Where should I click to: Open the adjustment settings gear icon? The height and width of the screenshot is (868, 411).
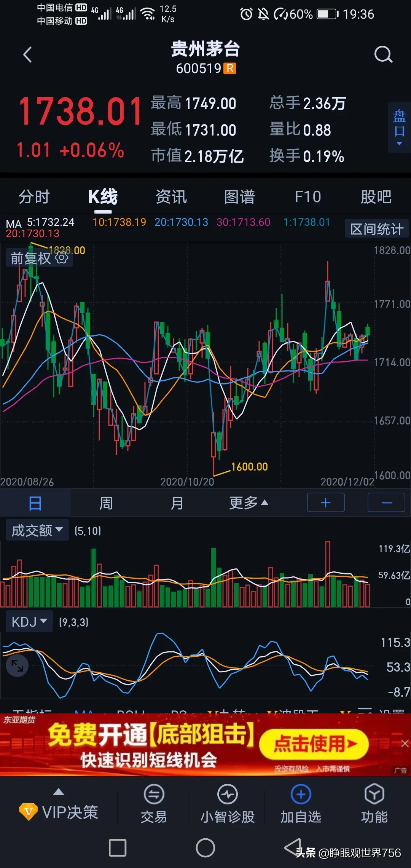(62, 258)
